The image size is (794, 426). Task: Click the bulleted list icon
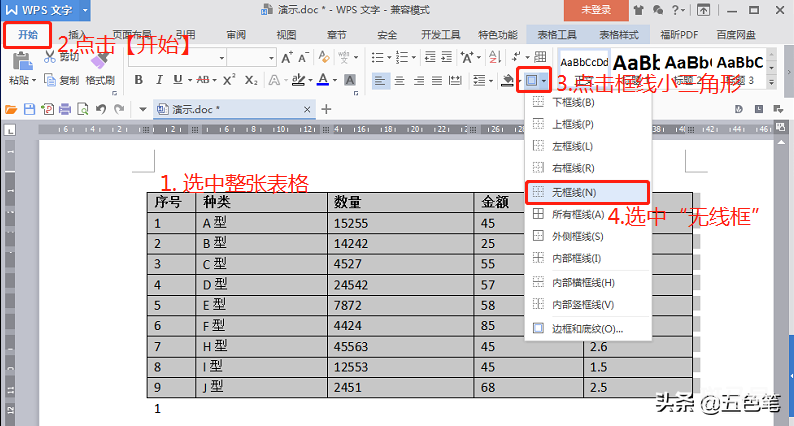pos(377,57)
